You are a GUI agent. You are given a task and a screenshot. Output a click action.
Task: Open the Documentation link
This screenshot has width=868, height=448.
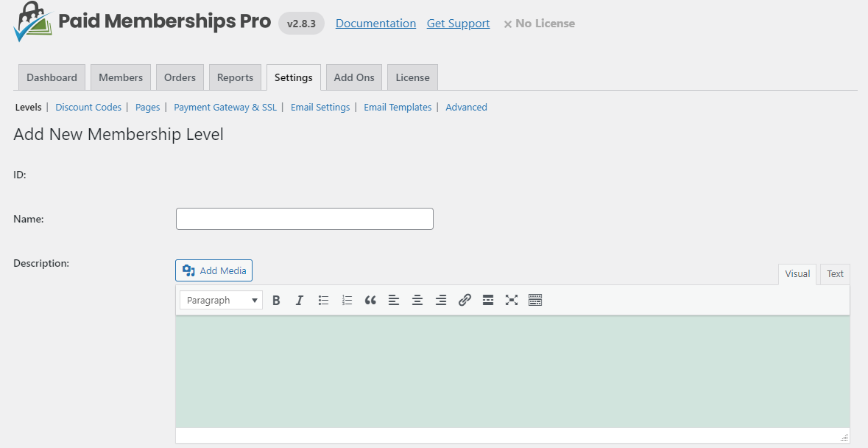pos(375,24)
